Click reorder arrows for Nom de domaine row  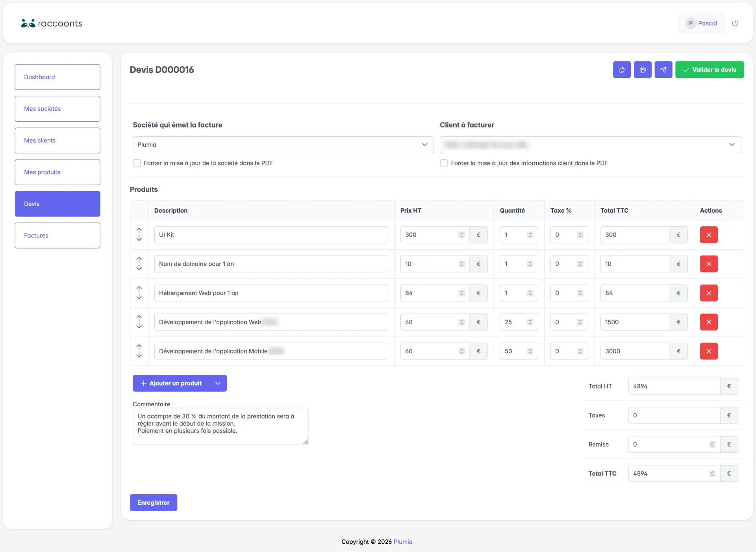[x=139, y=264]
